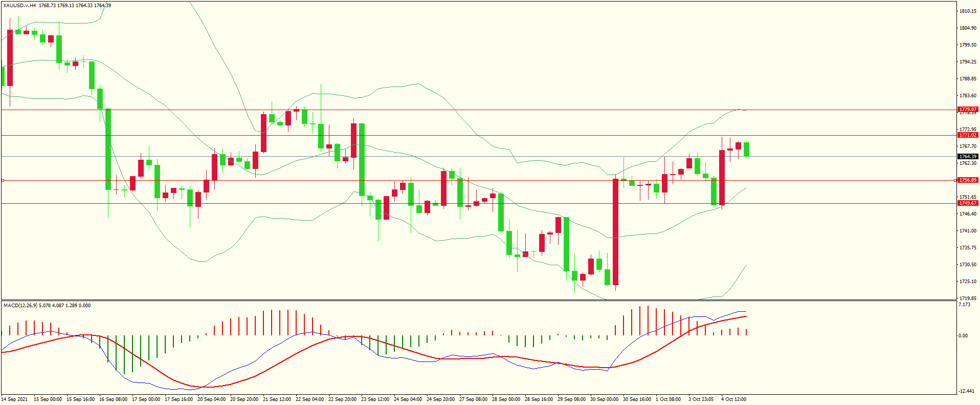
Task: Click the 1772.95 price axis label
Action: coord(968,130)
